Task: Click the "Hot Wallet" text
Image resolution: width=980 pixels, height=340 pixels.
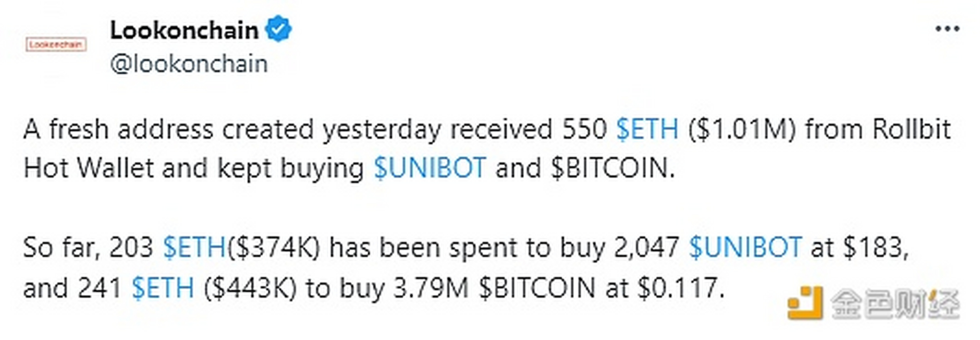Action: pyautogui.click(x=89, y=168)
